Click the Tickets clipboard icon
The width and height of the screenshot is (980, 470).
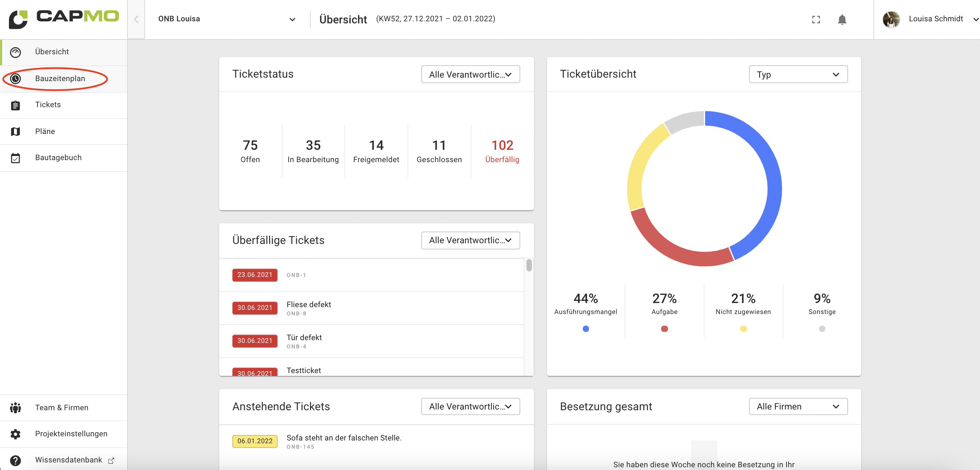[15, 105]
